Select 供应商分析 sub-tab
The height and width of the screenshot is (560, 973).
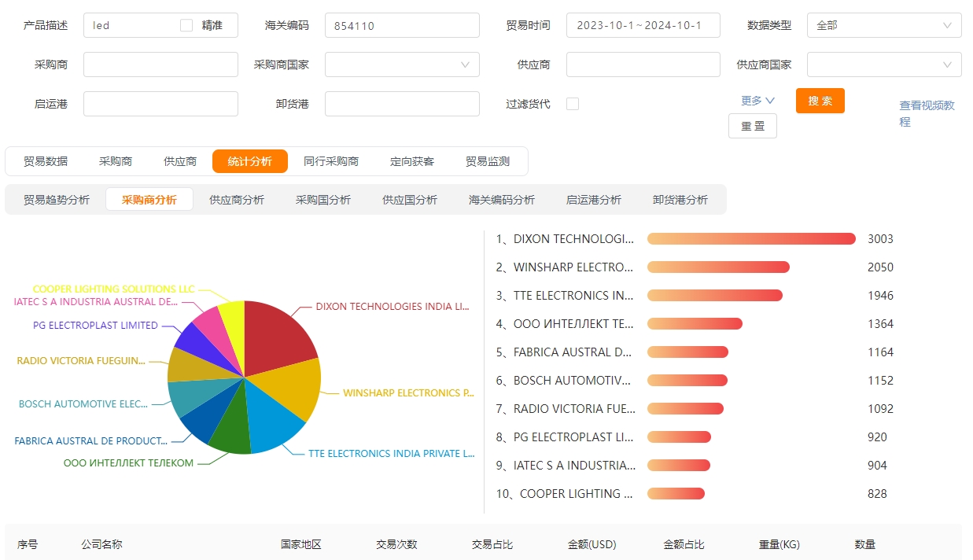(237, 200)
